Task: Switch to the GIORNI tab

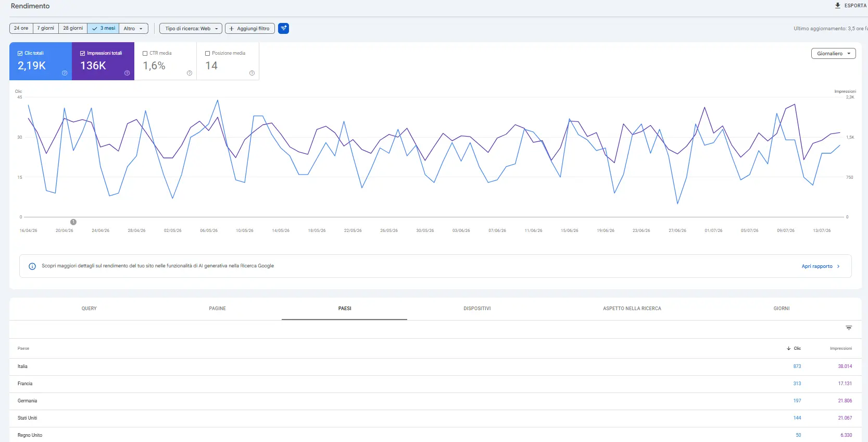Action: tap(782, 309)
